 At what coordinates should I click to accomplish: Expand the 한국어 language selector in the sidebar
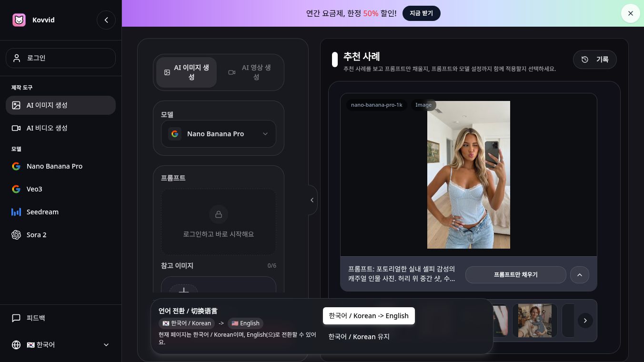pyautogui.click(x=60, y=345)
